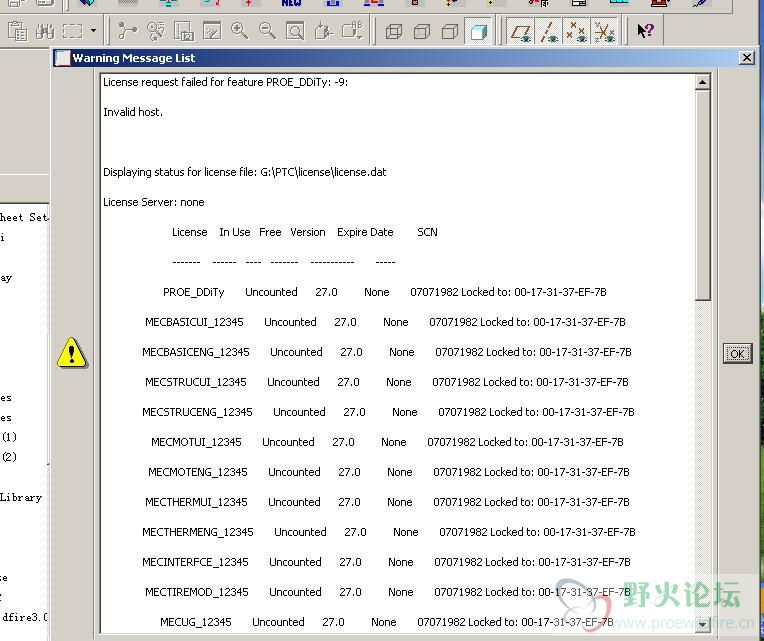Screen dimensions: 764x641
Task: Click the 'Expire Date' column header
Action: click(x=365, y=232)
